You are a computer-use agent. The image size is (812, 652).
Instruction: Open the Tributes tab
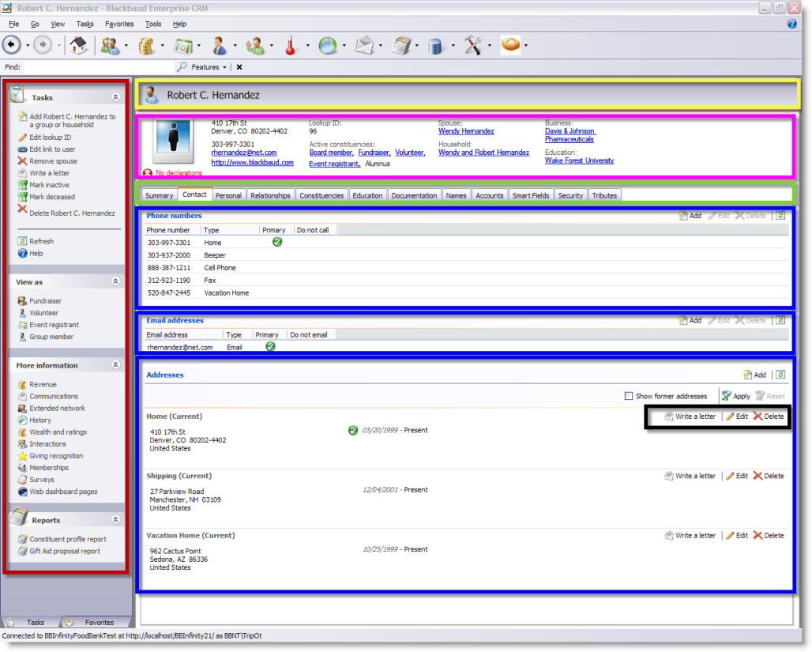(x=604, y=195)
